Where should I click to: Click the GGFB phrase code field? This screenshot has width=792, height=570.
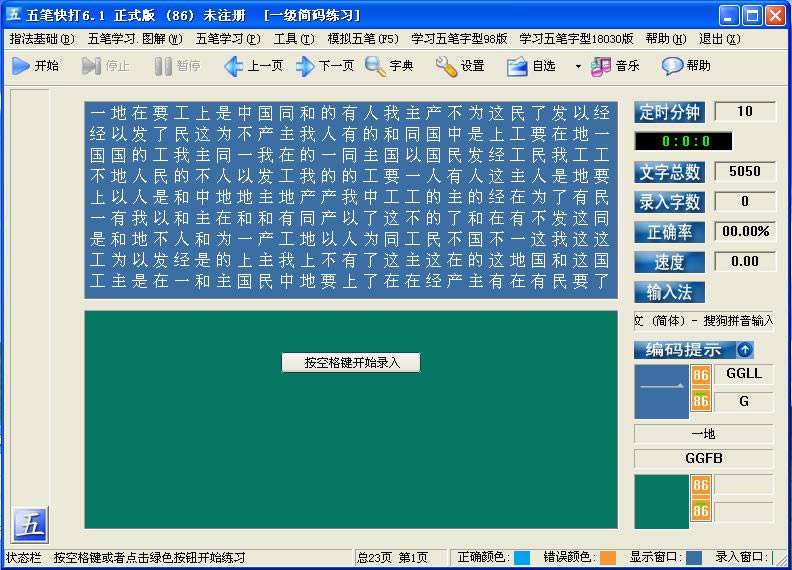tap(704, 458)
